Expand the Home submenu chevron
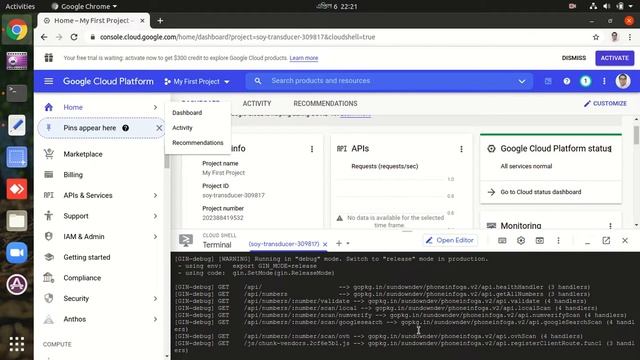 [155, 107]
